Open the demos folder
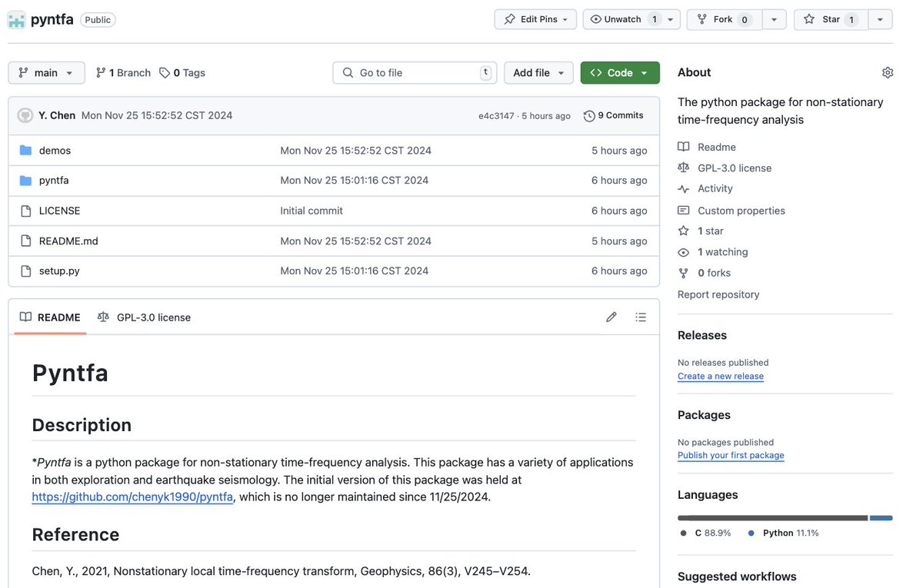923x588 pixels. [x=55, y=151]
